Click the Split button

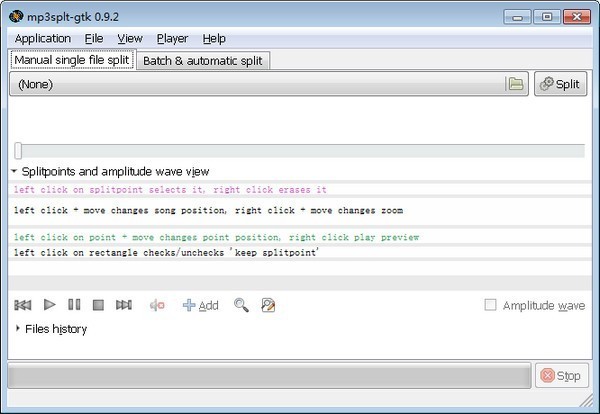tap(560, 84)
